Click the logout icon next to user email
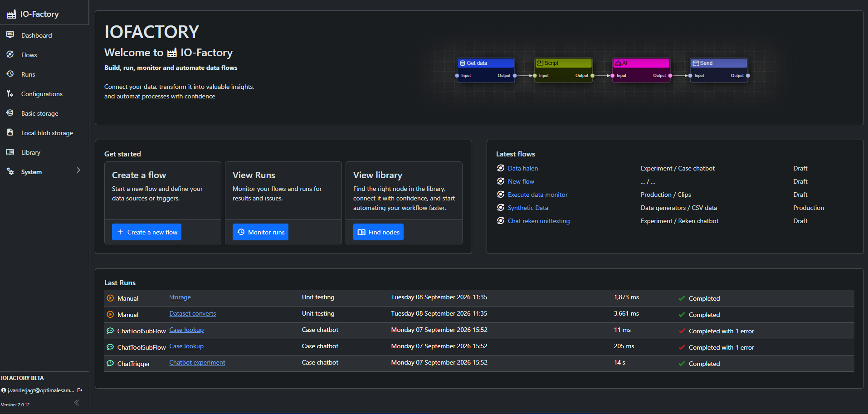Image resolution: width=868 pixels, height=414 pixels. 80,390
